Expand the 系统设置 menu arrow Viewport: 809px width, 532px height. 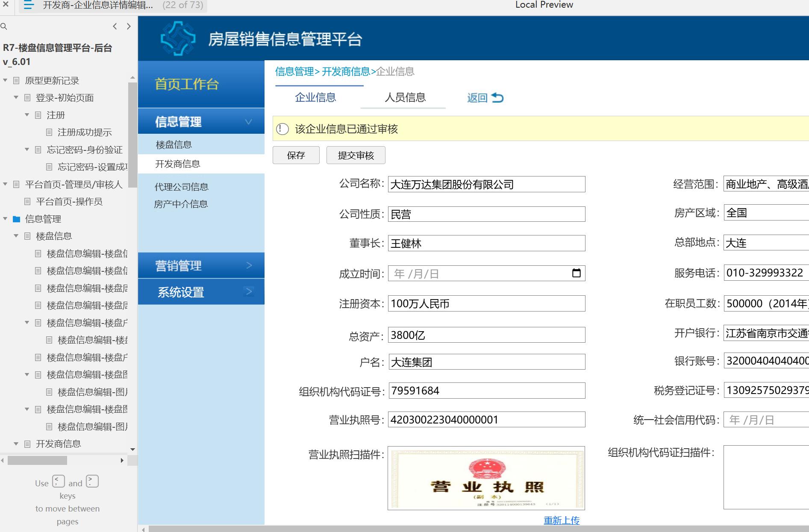click(x=249, y=292)
